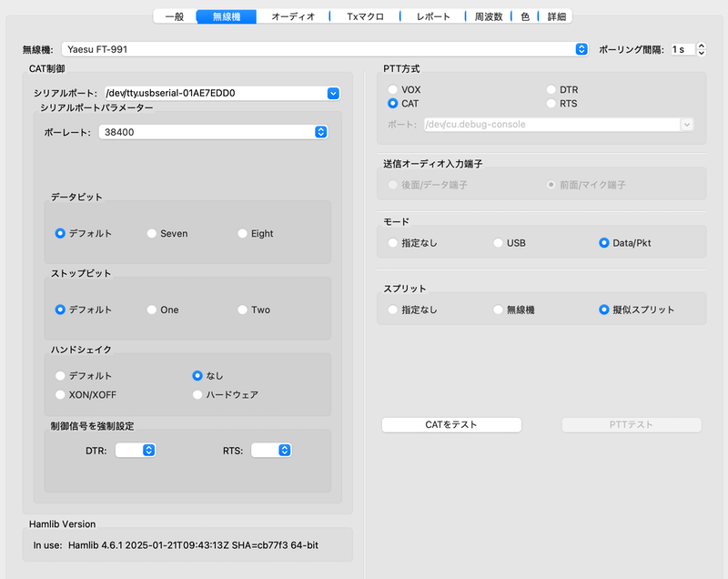This screenshot has height=579, width=728.
Task: Select XON/XOFF handshake option
Action: tap(61, 395)
